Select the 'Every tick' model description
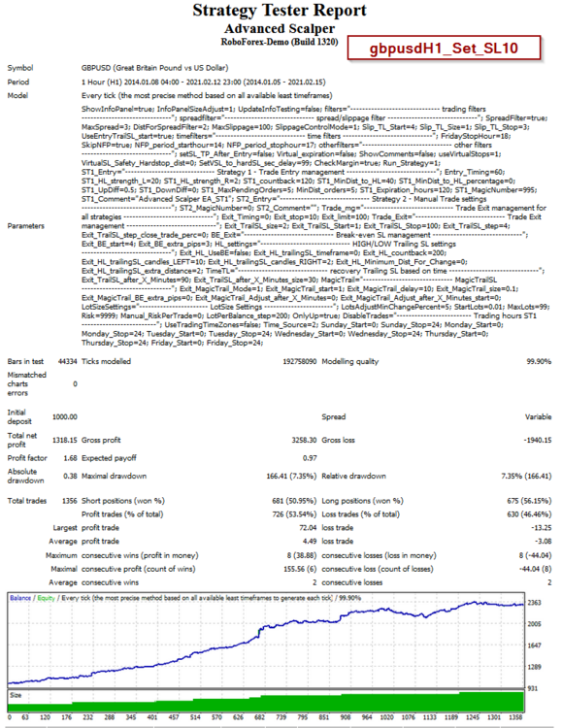 [207, 96]
